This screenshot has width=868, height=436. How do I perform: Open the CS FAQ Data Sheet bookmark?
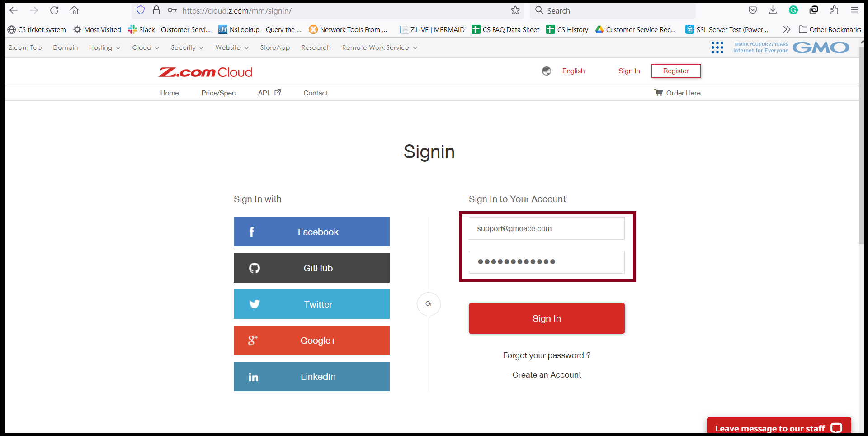click(505, 29)
